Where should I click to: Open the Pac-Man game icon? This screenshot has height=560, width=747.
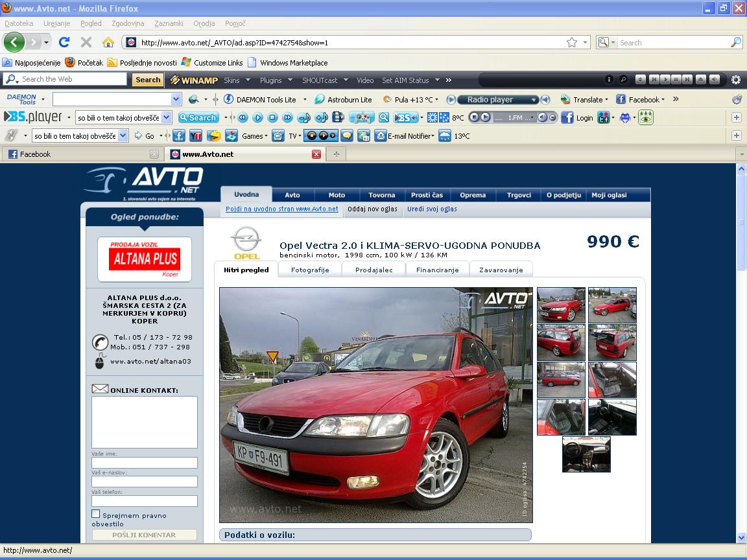click(214, 136)
